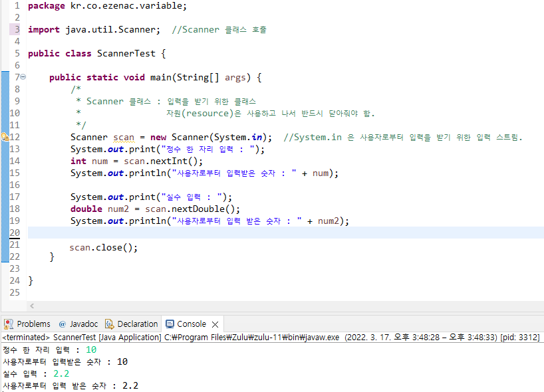
Task: Click 'scan.nextDouble()' call on line 18
Action: [x=192, y=209]
